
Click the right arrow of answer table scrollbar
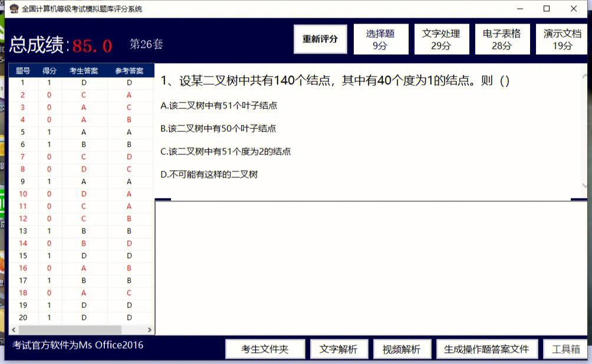(x=150, y=330)
